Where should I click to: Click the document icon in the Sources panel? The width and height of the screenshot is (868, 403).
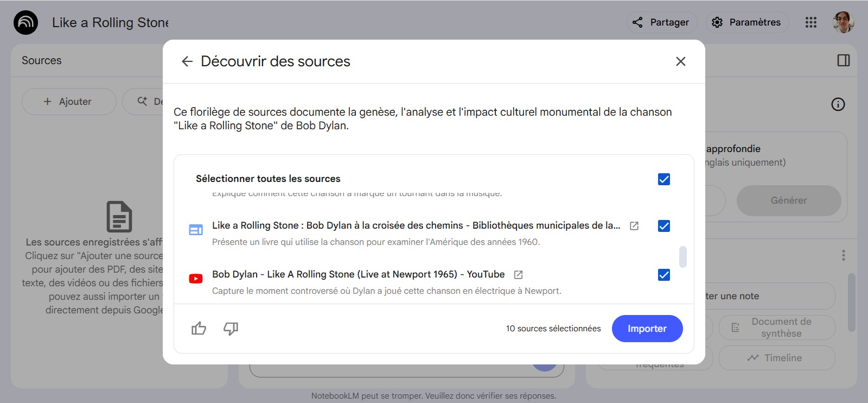[x=119, y=216]
